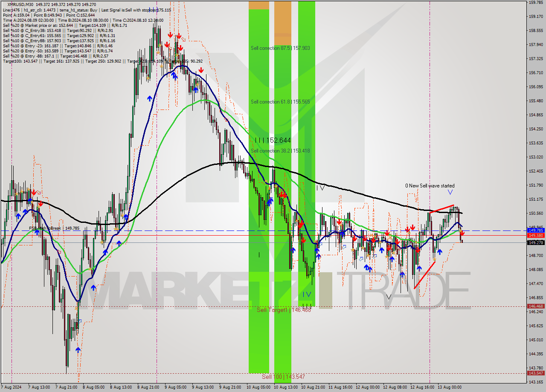This screenshot has height=392, width=546.
Task: Click the 145.625 price axis value
Action: point(536,326)
